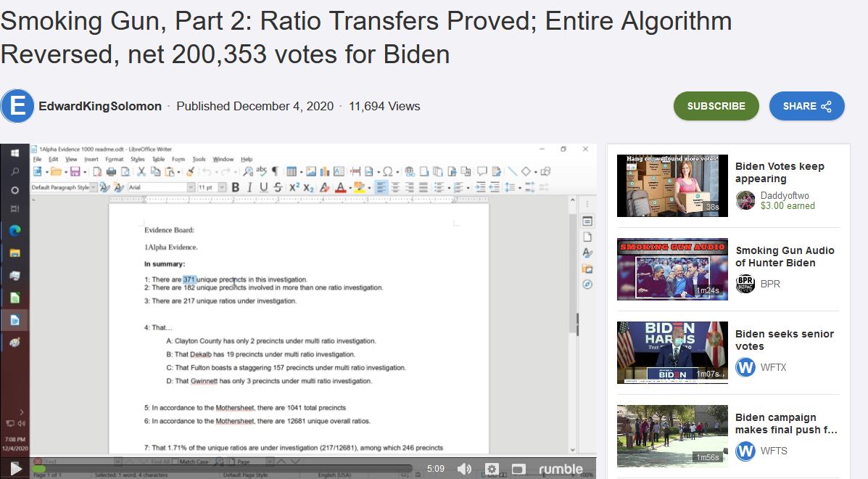The width and height of the screenshot is (868, 479).
Task: Open the Daddyoftwo channel
Action: (x=785, y=195)
